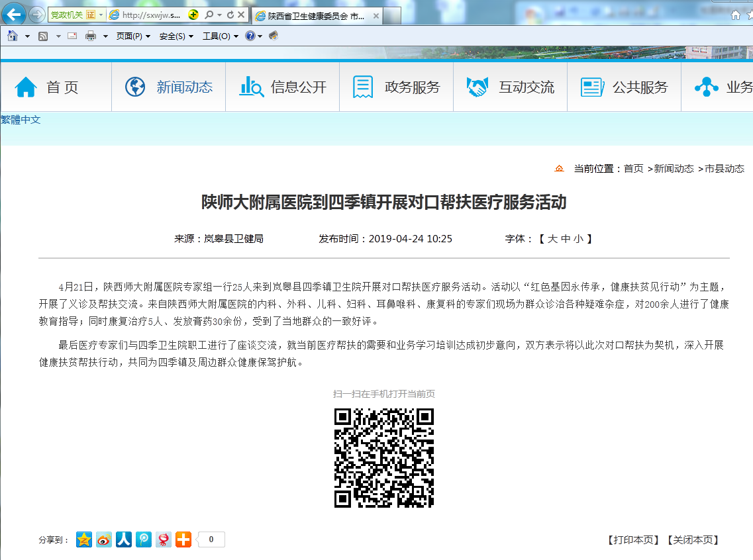Click the URL address field
The height and width of the screenshot is (560, 753).
(151, 15)
